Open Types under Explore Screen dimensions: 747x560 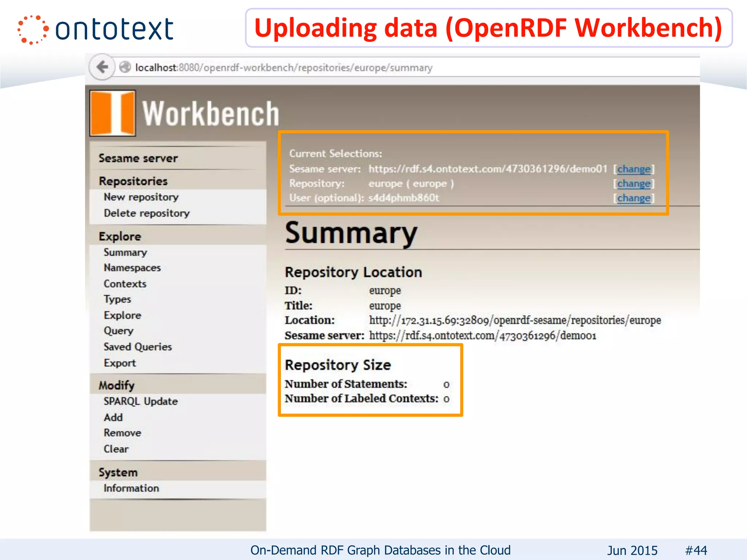tap(117, 299)
